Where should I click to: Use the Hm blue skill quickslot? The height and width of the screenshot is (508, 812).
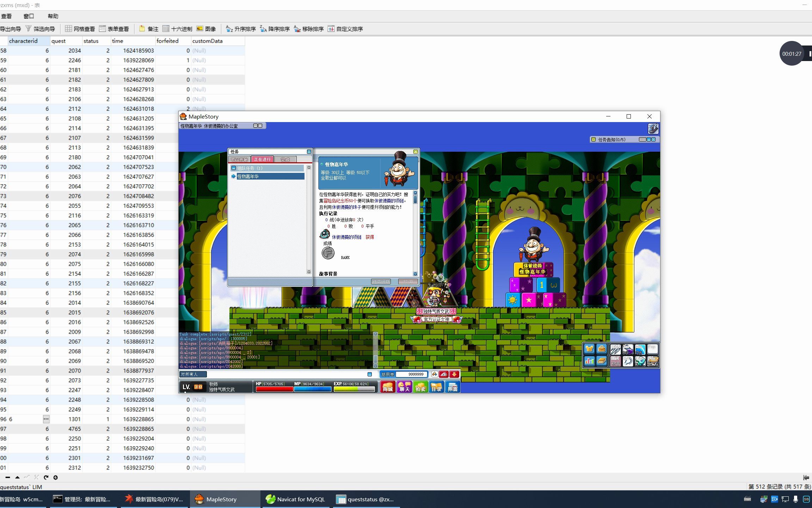click(640, 349)
